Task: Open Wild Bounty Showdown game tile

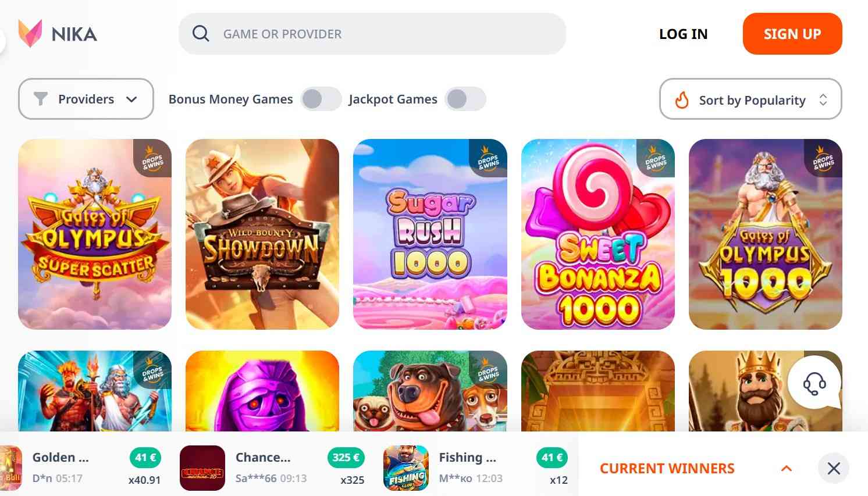Action: pyautogui.click(x=262, y=234)
